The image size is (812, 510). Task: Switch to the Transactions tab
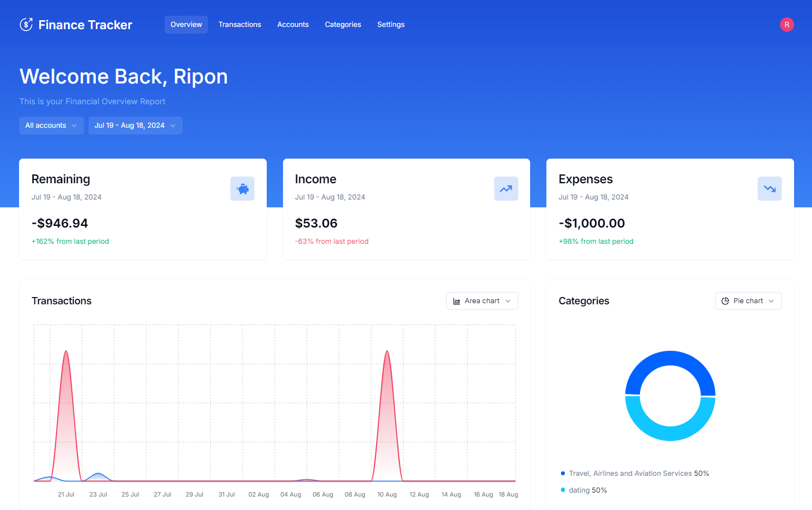240,24
